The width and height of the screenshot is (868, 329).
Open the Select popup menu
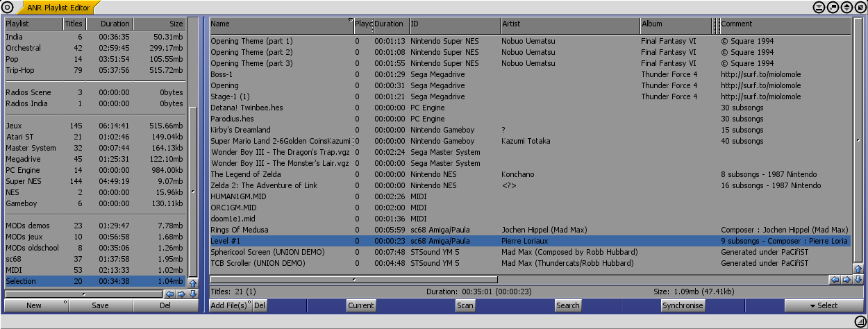click(824, 305)
